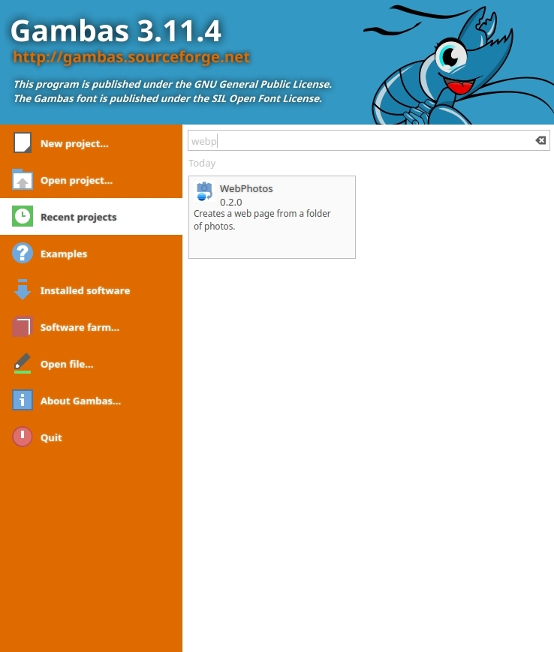This screenshot has height=652, width=554.
Task: Click the About Gambas info icon
Action: (x=22, y=400)
